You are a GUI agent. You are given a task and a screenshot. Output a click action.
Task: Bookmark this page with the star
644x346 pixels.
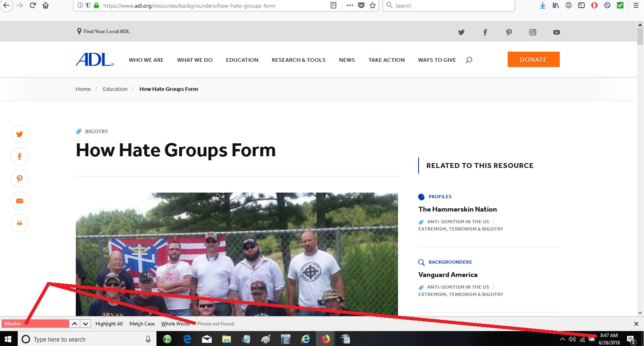pos(373,5)
